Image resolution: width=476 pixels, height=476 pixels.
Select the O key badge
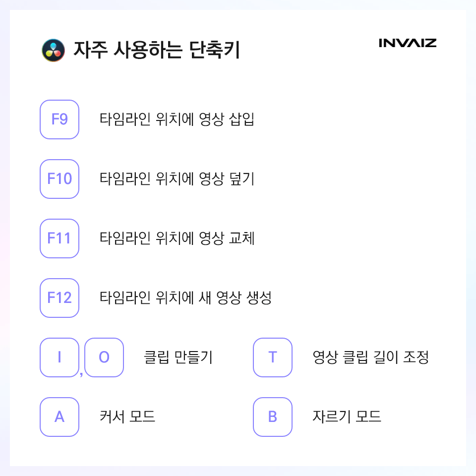click(104, 357)
